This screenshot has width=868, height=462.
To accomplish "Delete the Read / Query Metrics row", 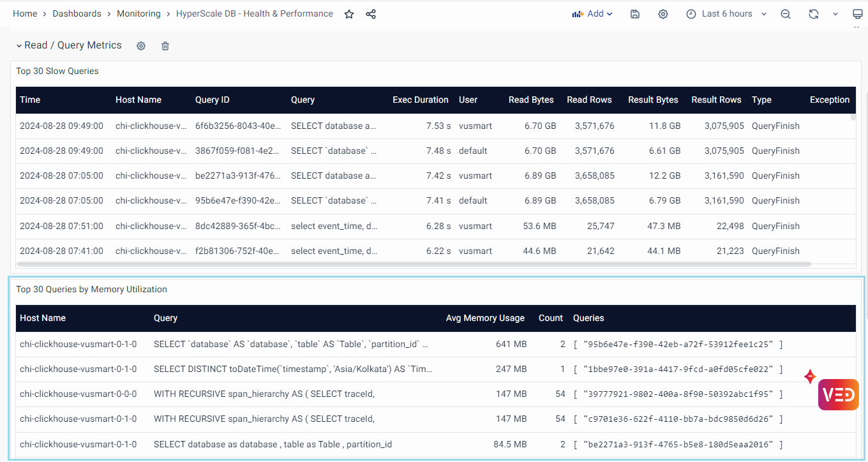I will 165,46.
